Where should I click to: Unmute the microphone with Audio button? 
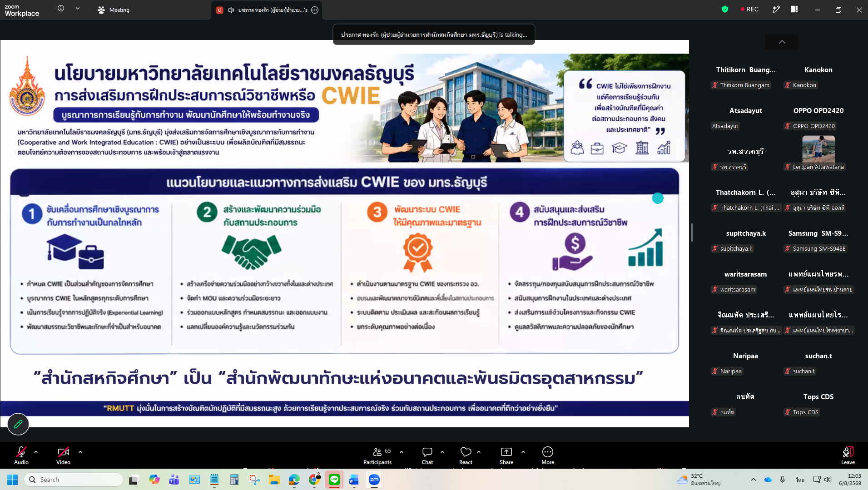[21, 455]
